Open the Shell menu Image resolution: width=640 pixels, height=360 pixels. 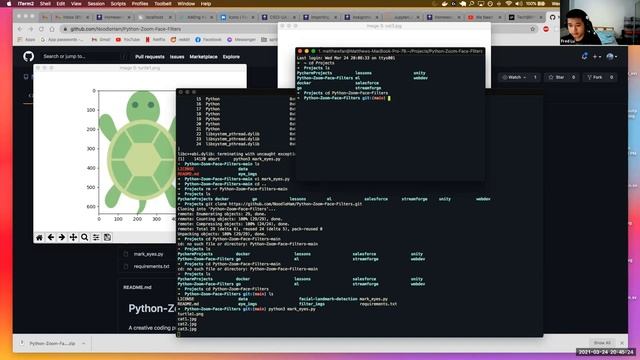(45, 4)
